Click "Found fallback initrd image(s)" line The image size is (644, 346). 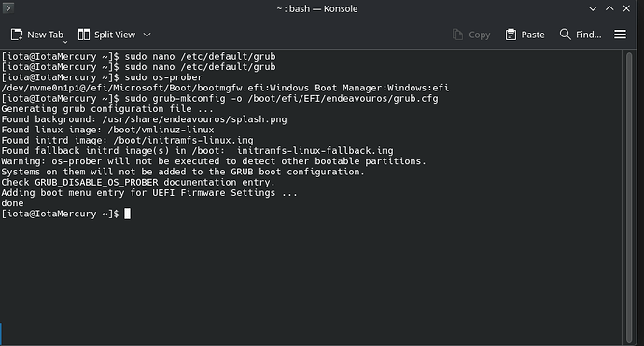[x=197, y=151]
